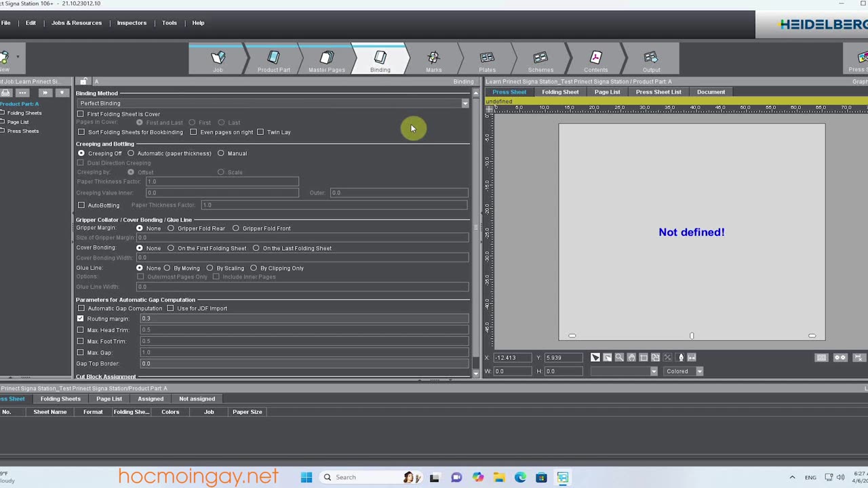This screenshot has height=488, width=868.
Task: Switch to Folding Sheet tab in preview
Action: click(560, 92)
